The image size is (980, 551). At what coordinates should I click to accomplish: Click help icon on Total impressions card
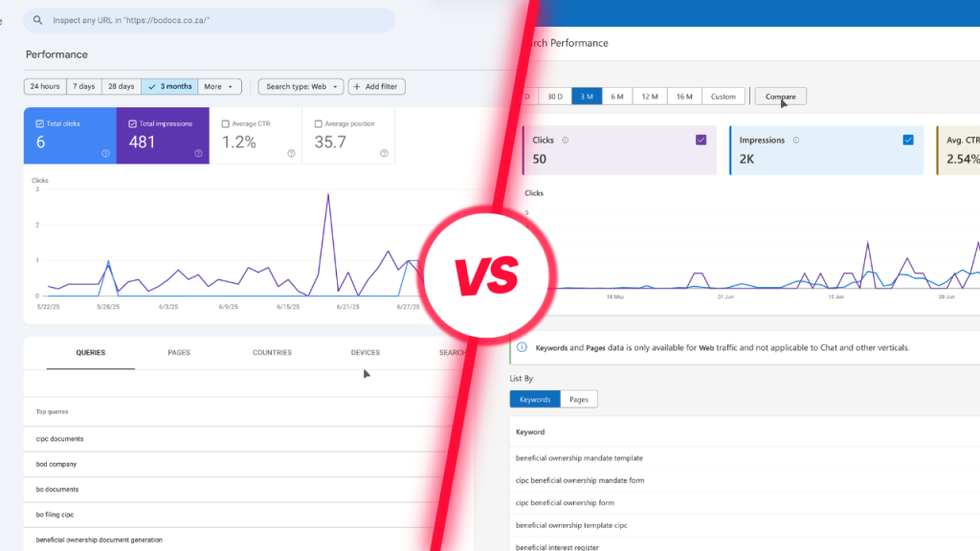[198, 153]
